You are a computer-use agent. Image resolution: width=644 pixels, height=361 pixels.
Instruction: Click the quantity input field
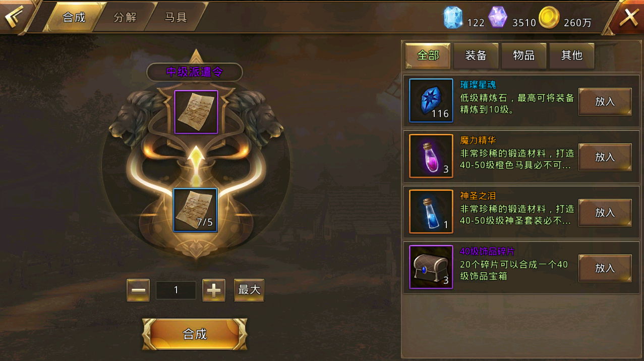point(176,290)
